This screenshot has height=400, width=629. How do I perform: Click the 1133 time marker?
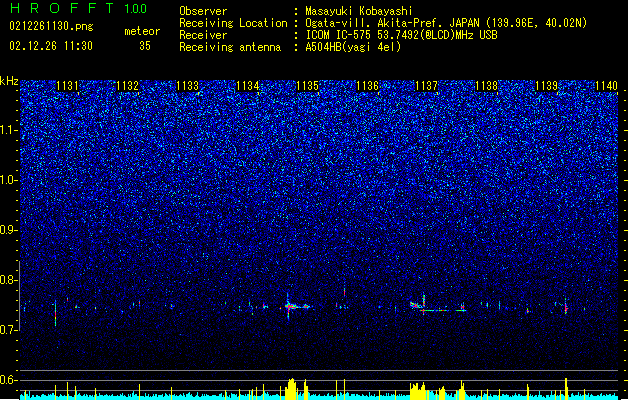tap(187, 85)
